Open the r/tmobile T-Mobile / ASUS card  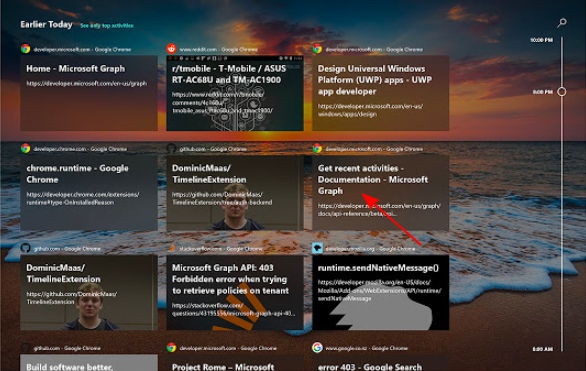pyautogui.click(x=235, y=93)
